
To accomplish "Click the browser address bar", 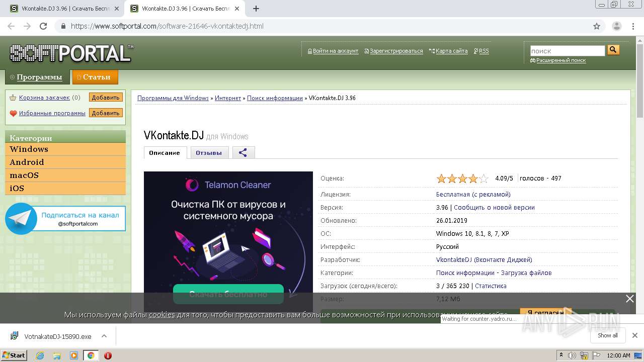I will 322,26.
